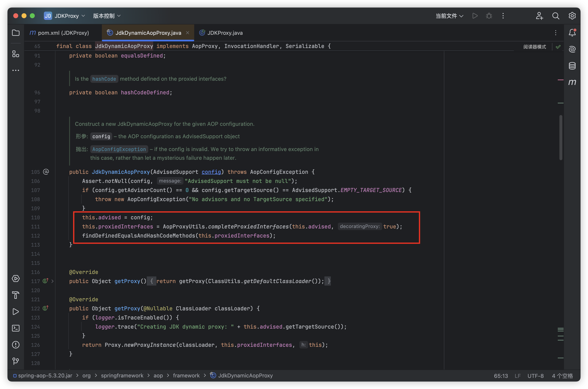Open the AopConfigException doc link

pyautogui.click(x=119, y=149)
